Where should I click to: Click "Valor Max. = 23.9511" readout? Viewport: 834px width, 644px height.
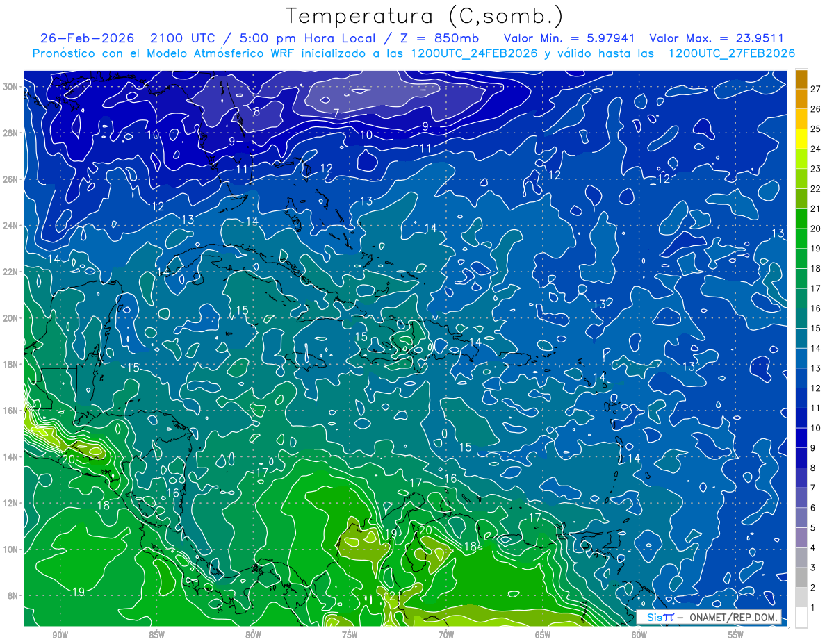[717, 38]
